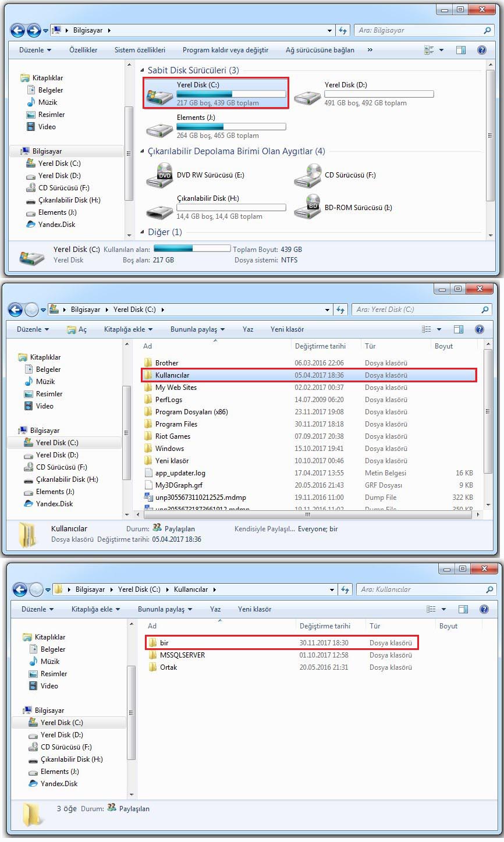504x842 pixels.
Task: Expand the Diğer (1) group
Action: 143,232
